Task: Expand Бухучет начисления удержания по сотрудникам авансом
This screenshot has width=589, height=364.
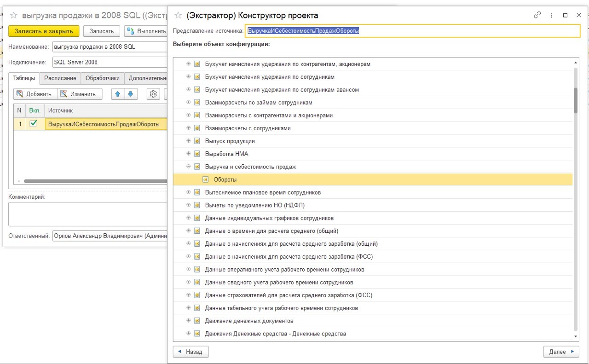Action: (188, 89)
